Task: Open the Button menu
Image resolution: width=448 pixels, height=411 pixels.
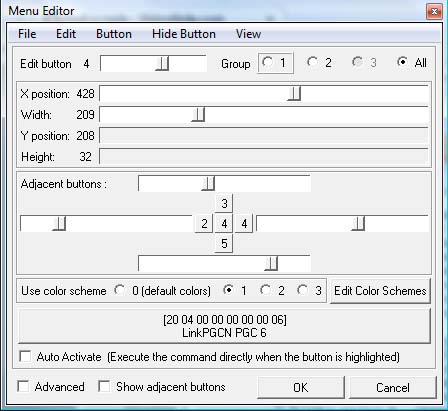Action: (114, 34)
